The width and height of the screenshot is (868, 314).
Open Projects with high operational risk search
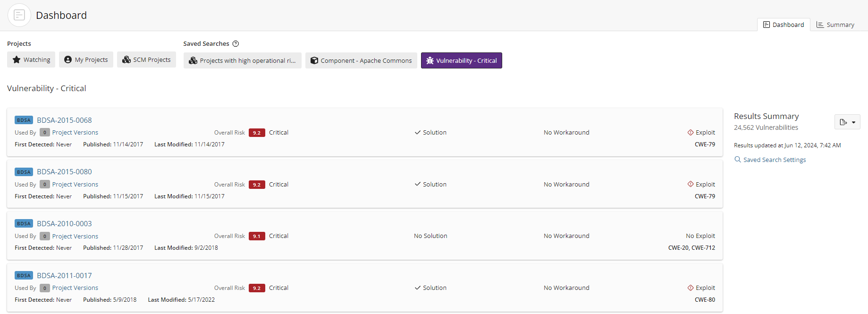[242, 61]
